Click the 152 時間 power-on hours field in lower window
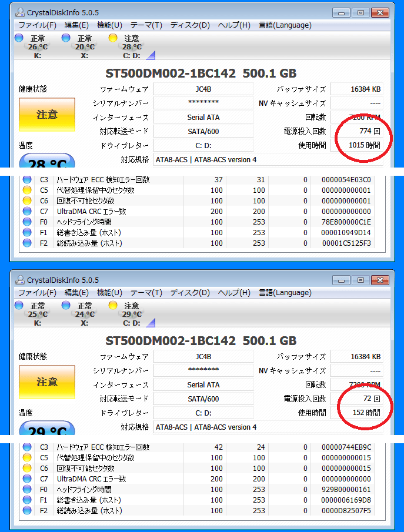 (x=356, y=413)
